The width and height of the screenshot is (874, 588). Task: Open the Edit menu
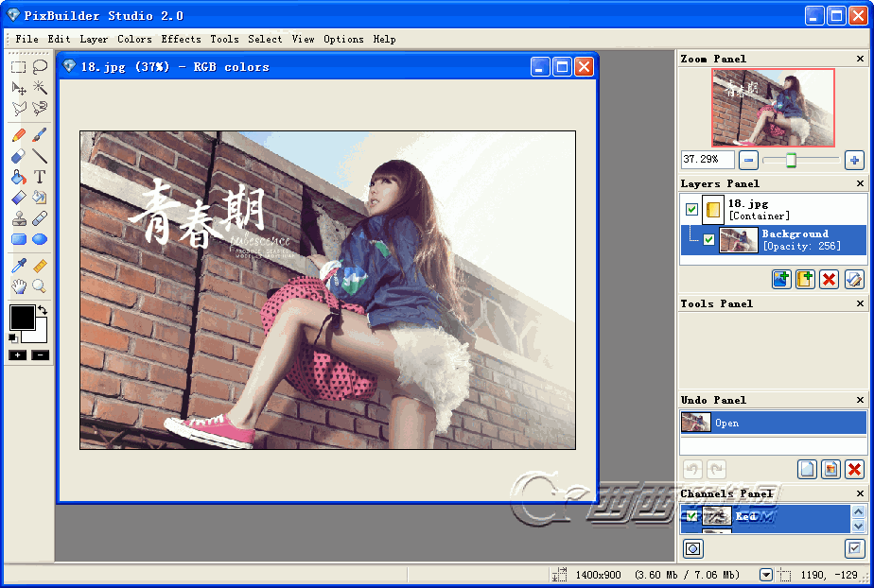coord(59,39)
